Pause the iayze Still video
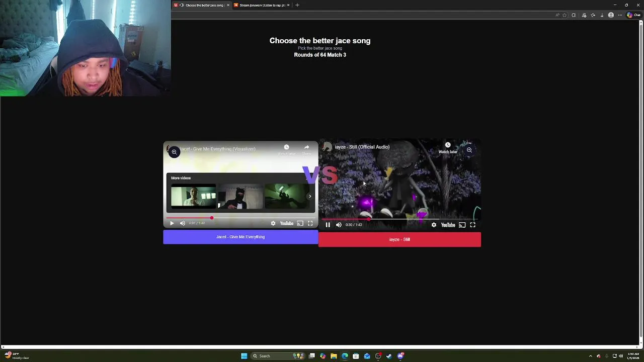 pyautogui.click(x=328, y=225)
